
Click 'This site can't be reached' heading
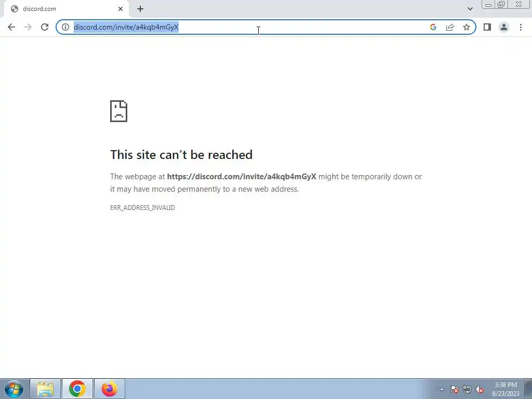pos(181,155)
